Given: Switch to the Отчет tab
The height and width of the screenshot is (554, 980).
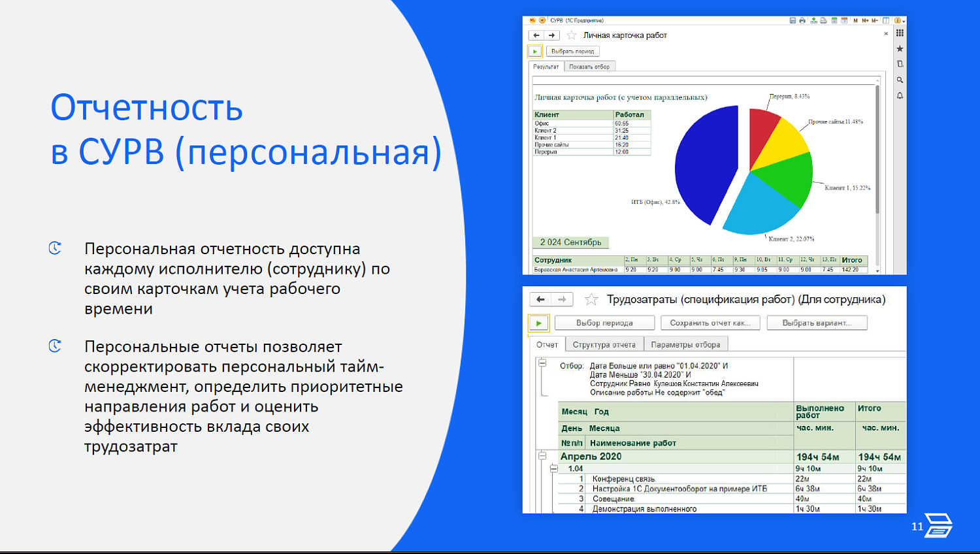Looking at the screenshot, I should tap(547, 344).
